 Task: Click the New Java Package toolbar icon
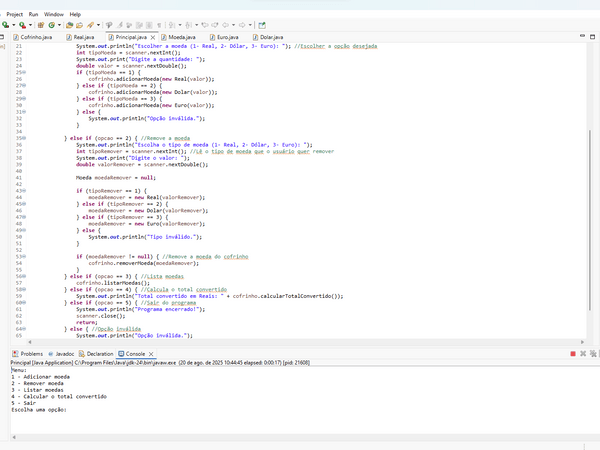coord(41,24)
